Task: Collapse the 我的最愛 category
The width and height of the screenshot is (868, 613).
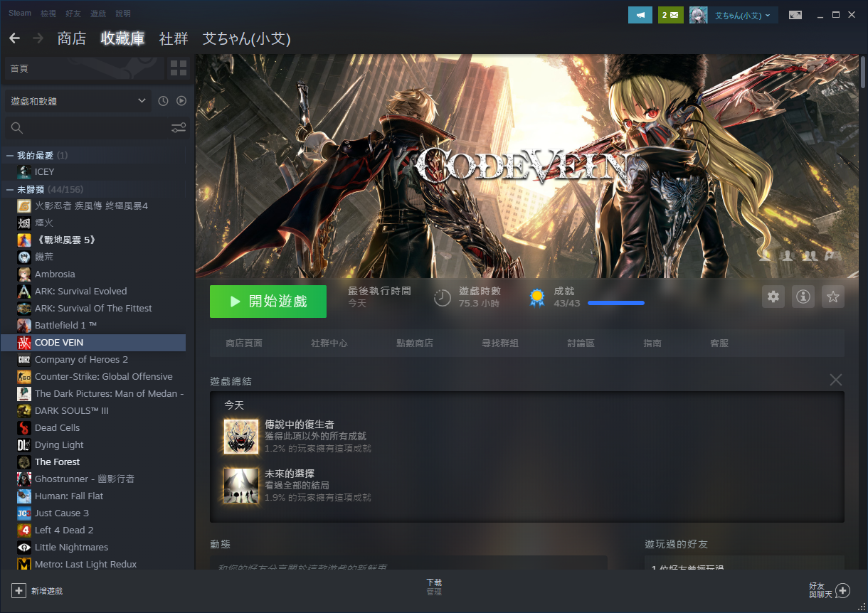Action: click(10, 155)
